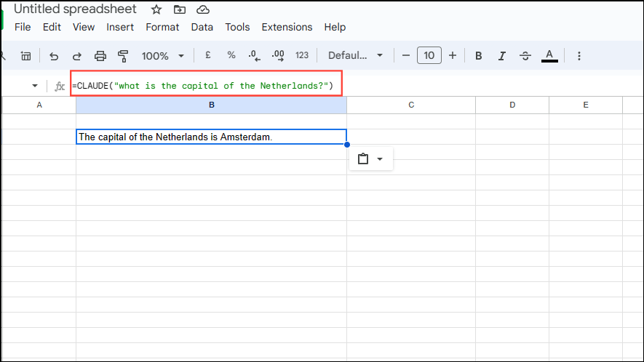
Task: Format cell as percent
Action: click(231, 55)
